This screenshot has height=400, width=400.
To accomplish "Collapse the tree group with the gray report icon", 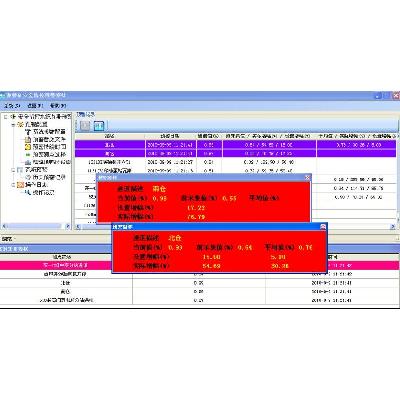I will coord(14,170).
